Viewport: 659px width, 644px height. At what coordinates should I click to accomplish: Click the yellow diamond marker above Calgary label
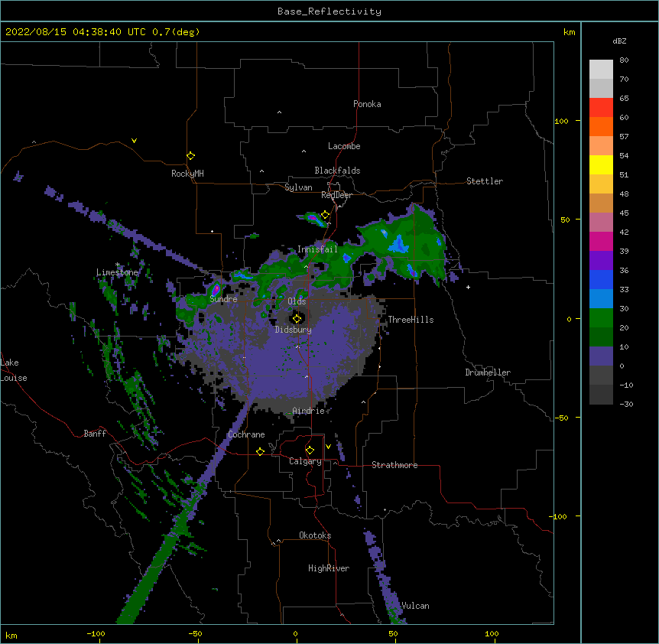tap(310, 450)
